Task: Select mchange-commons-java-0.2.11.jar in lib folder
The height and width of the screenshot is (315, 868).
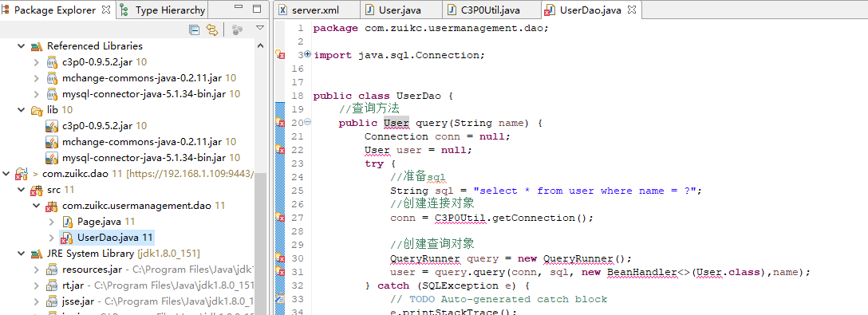Action: (x=141, y=142)
